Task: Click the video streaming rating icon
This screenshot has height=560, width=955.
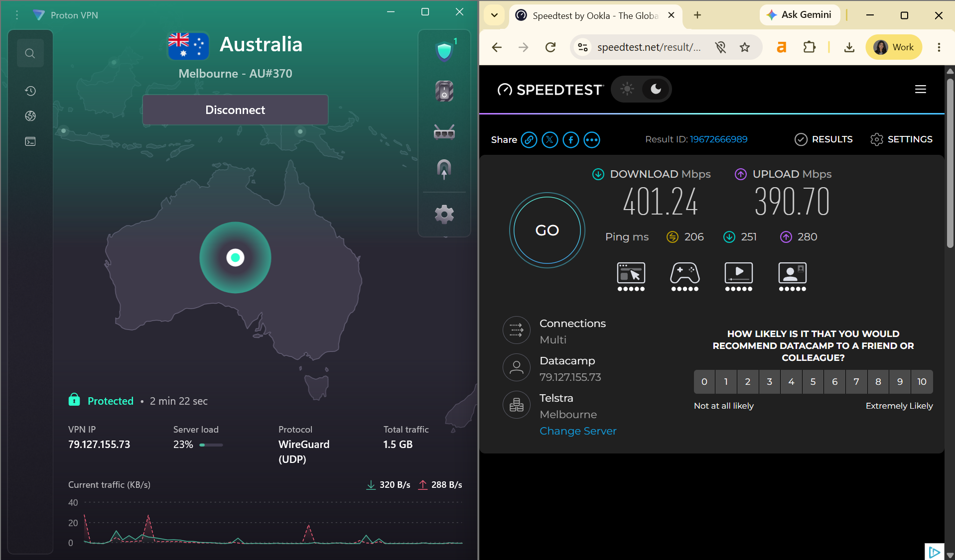Action: 739,276
